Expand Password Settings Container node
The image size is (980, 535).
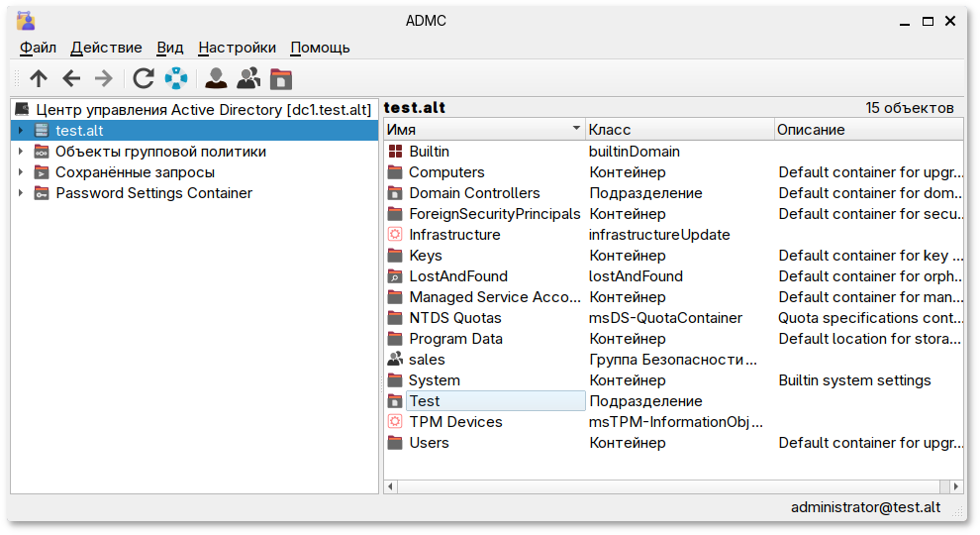21,193
